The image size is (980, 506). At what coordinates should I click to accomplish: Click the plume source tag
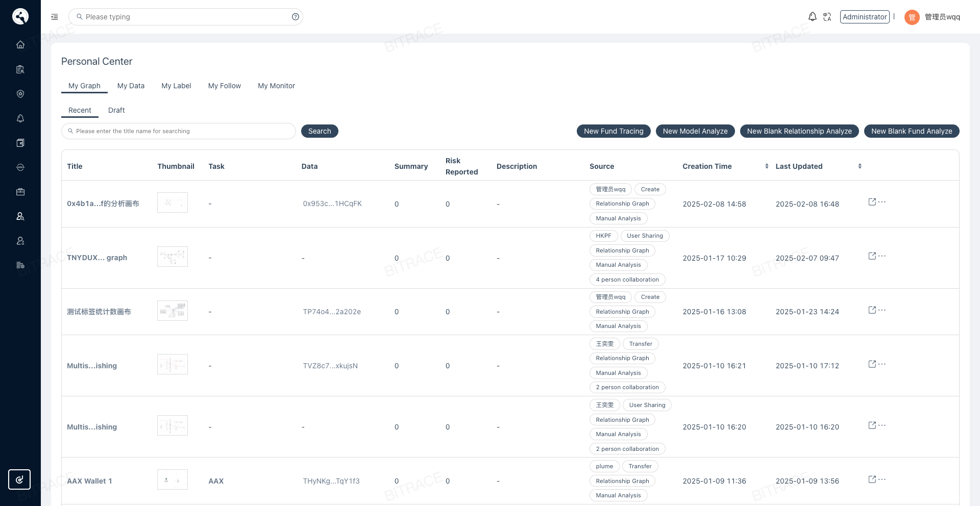pyautogui.click(x=604, y=466)
